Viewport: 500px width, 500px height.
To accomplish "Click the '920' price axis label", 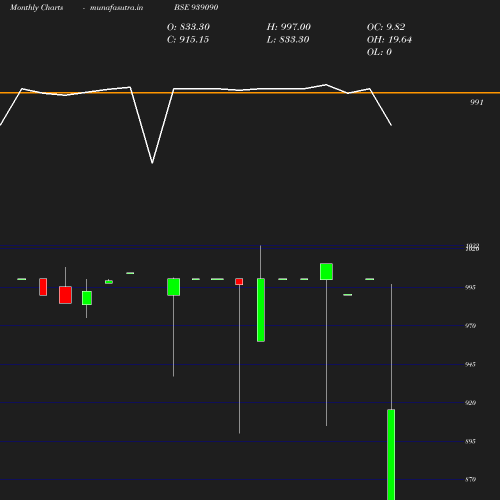I will click(x=470, y=403).
